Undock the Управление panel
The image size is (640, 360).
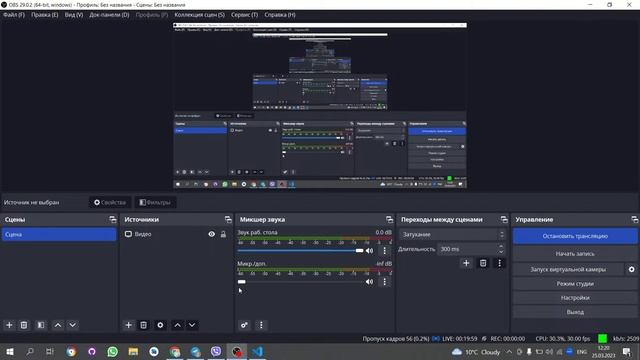click(635, 220)
